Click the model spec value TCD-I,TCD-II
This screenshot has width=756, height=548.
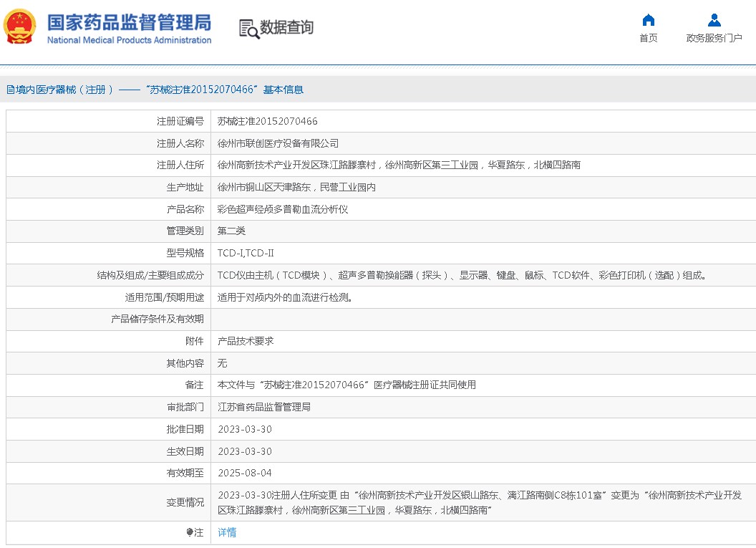tap(246, 253)
